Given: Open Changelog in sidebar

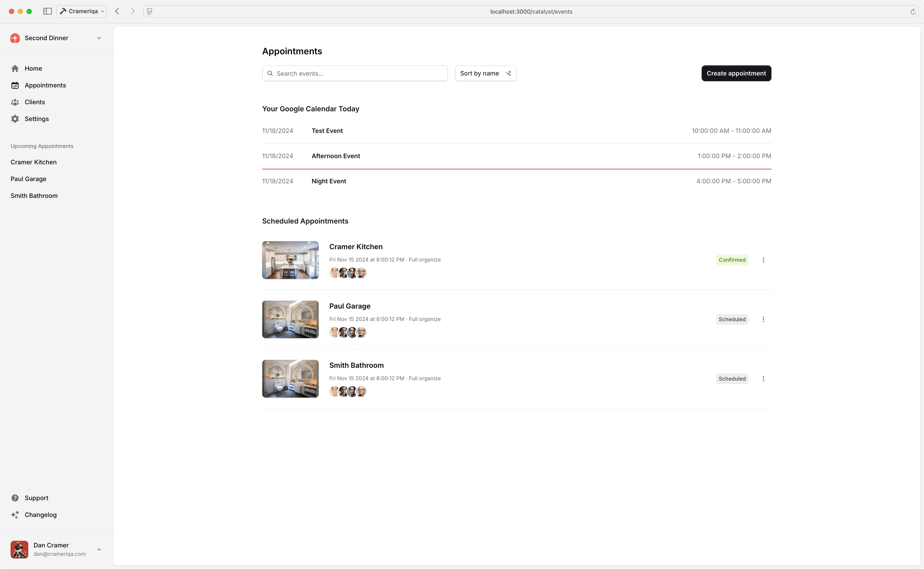Looking at the screenshot, I should 57,515.
